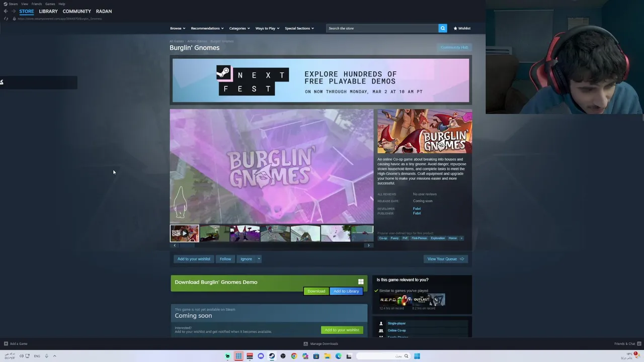Open Wishlist from the store navigation bar
The width and height of the screenshot is (644, 362).
(462, 28)
